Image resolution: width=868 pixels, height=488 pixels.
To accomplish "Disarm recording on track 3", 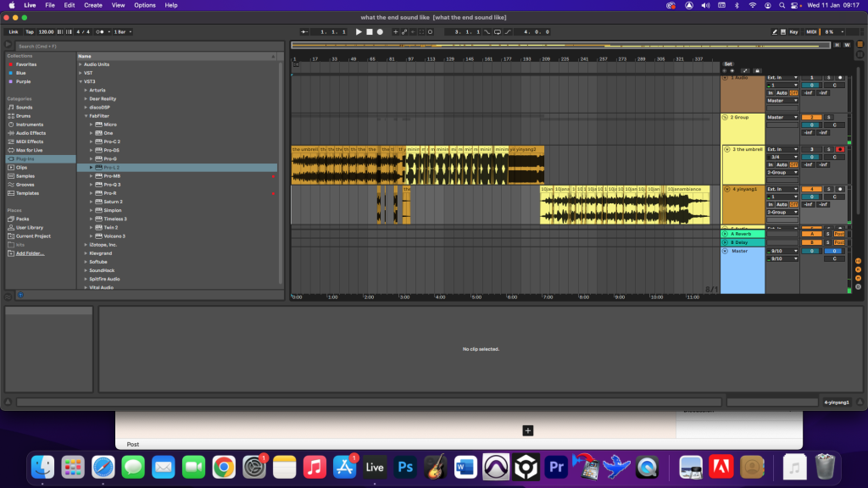I will click(839, 149).
